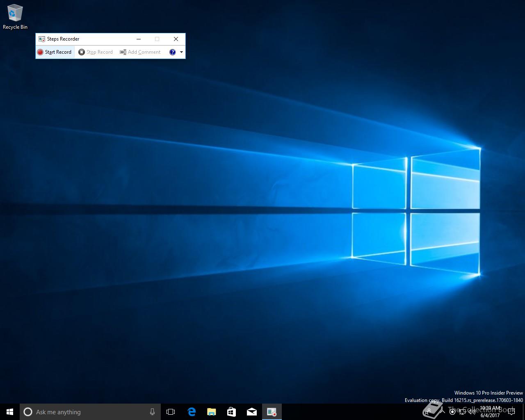Screen dimensions: 525x420
Task: Select the Recycle Bin desktop icon
Action: click(x=15, y=17)
